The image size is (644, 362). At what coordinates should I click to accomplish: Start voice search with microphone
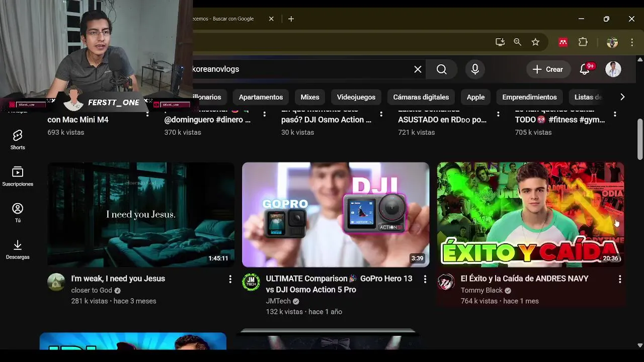point(475,69)
